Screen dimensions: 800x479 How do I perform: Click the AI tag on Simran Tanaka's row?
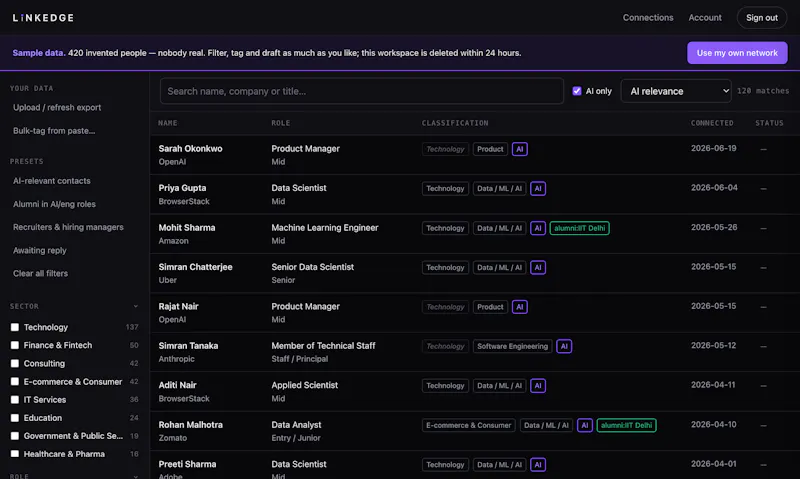point(564,346)
